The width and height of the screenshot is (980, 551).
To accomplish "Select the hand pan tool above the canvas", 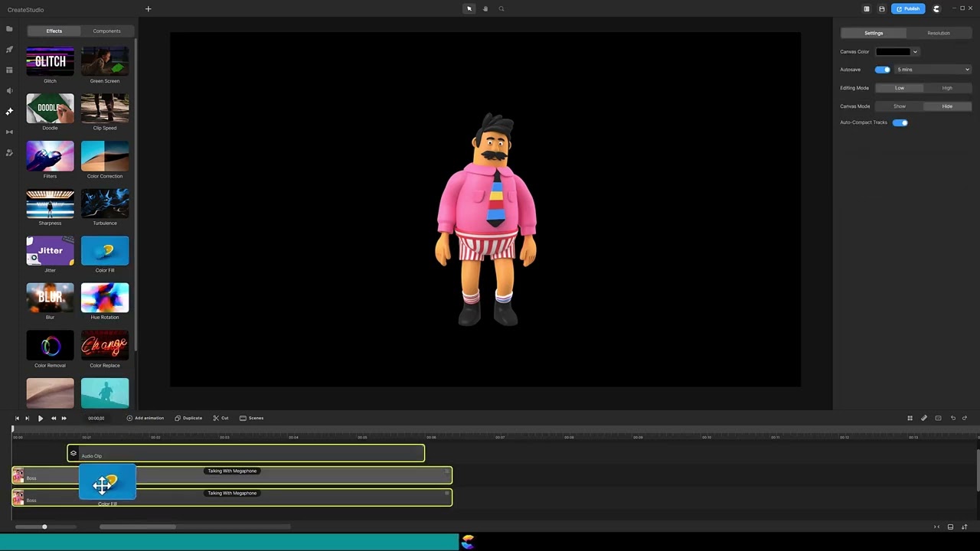I will pyautogui.click(x=485, y=9).
